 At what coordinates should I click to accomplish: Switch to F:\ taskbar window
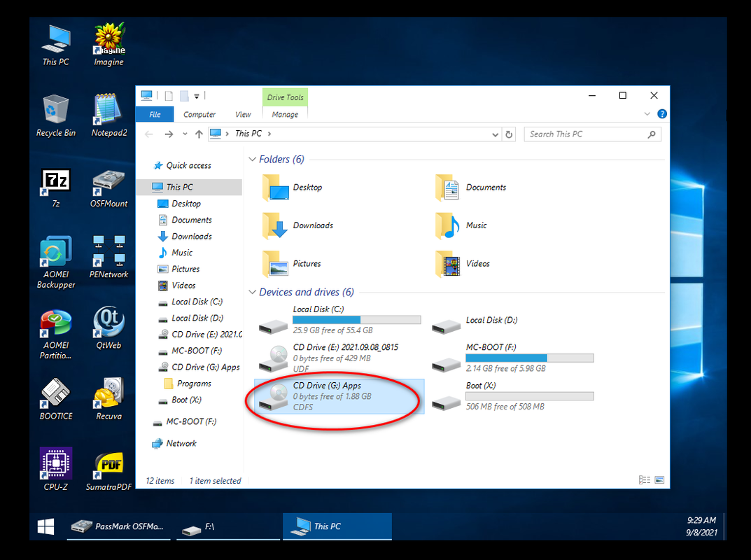click(228, 526)
